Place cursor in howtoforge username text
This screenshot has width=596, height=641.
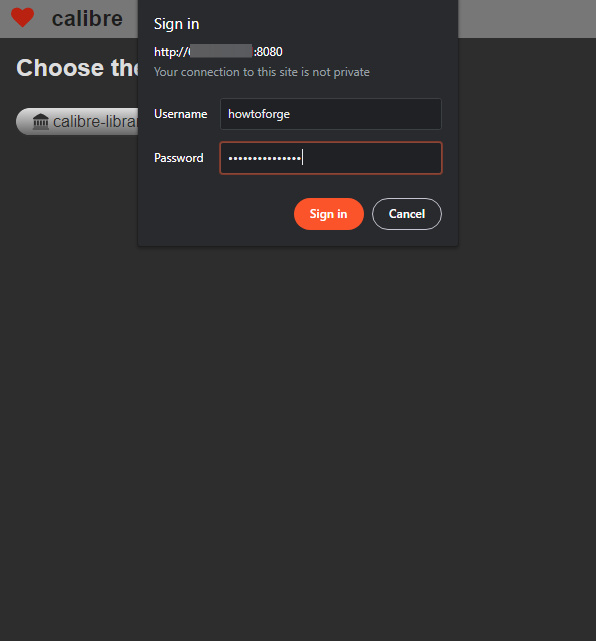pos(259,114)
